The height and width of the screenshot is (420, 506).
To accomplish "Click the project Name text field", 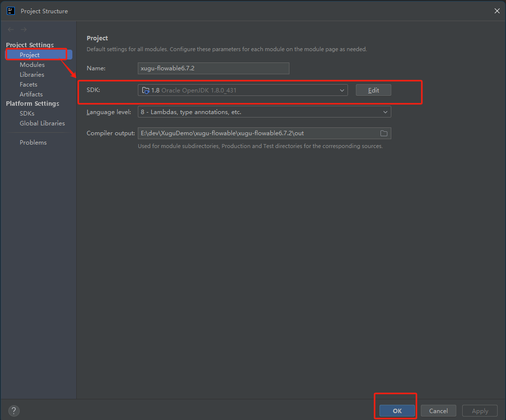I will pos(213,68).
